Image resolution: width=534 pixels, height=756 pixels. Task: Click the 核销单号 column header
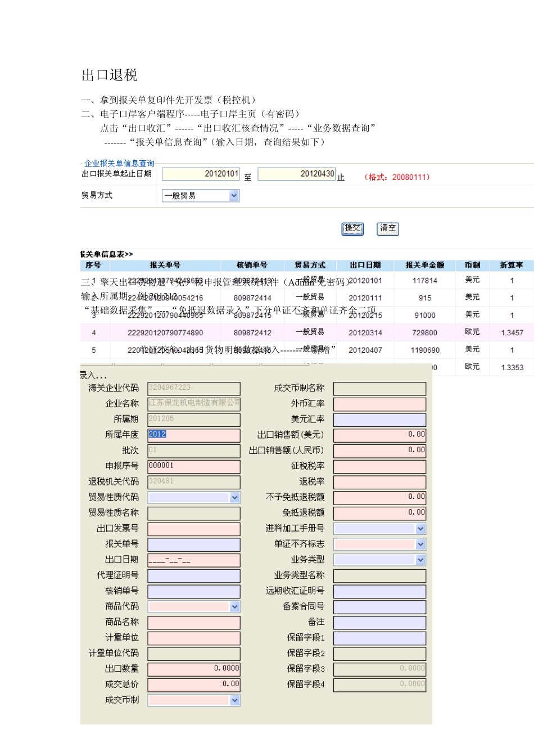(x=252, y=265)
